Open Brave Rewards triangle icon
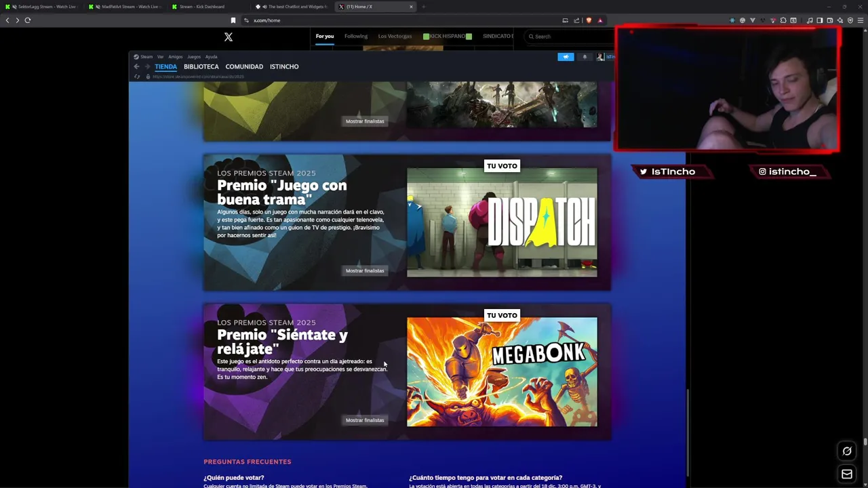 pyautogui.click(x=600, y=20)
